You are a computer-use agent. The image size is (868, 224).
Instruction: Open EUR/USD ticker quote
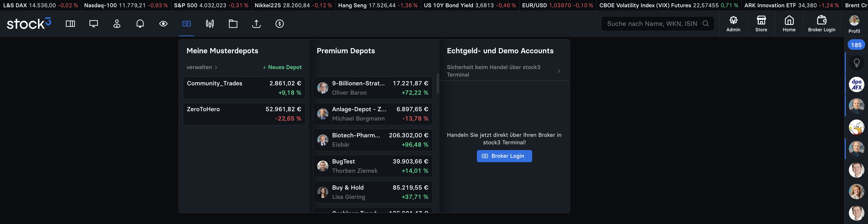[x=557, y=5]
